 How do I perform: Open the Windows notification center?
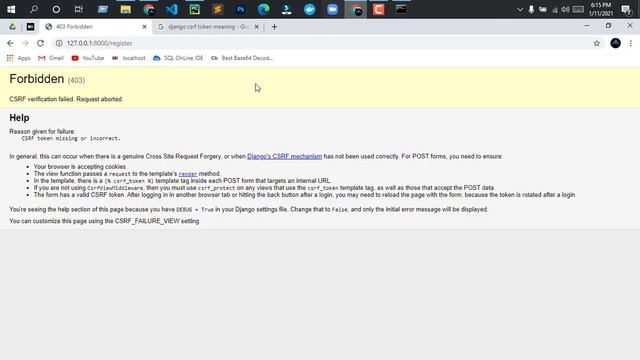626,9
